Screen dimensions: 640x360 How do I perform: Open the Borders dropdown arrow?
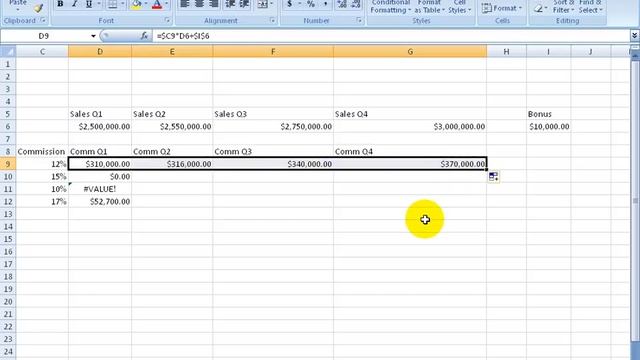coord(122,4)
